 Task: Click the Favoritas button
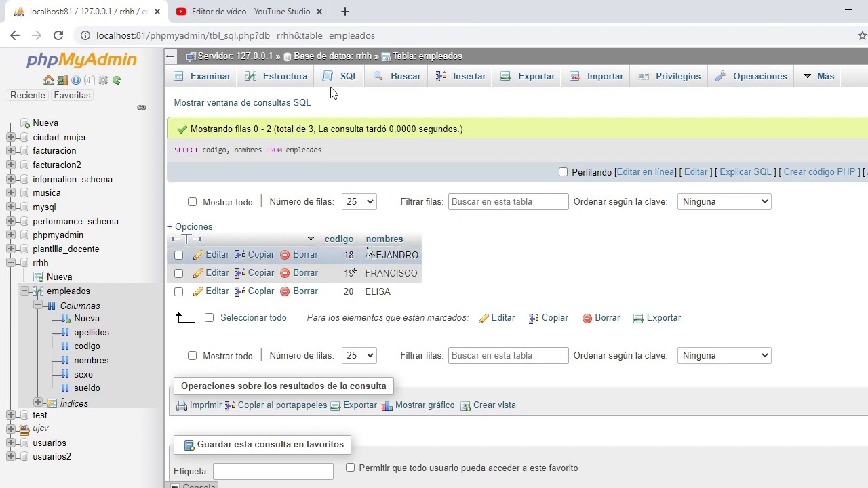72,96
